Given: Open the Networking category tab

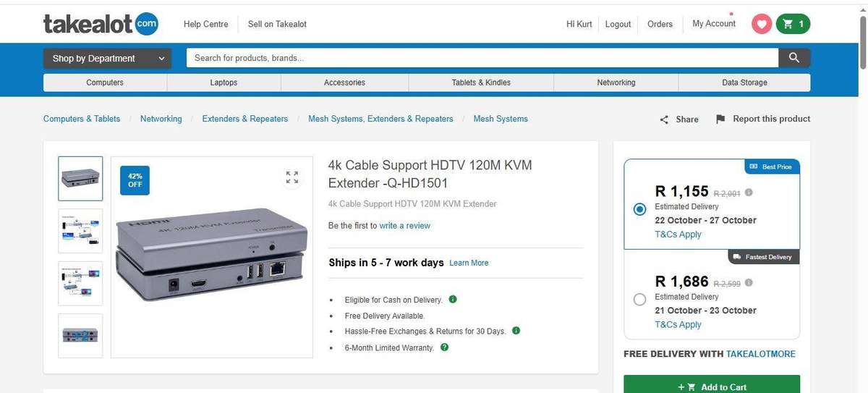Looking at the screenshot, I should 616,83.
